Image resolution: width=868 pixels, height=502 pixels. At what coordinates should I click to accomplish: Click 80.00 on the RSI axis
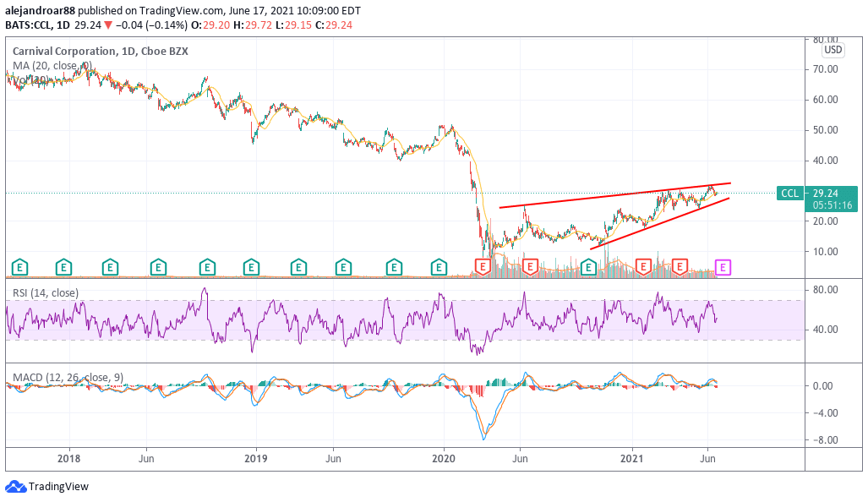826,290
